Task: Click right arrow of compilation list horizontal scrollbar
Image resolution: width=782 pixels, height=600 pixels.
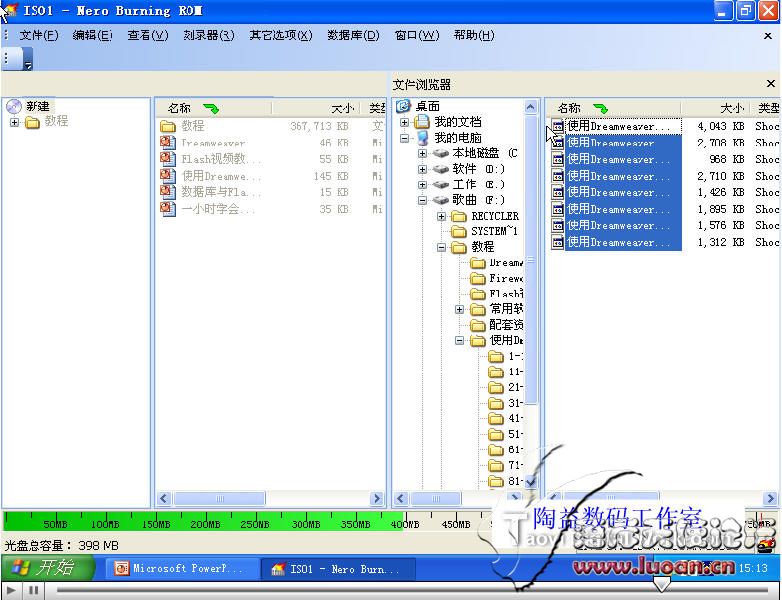Action: tap(377, 498)
